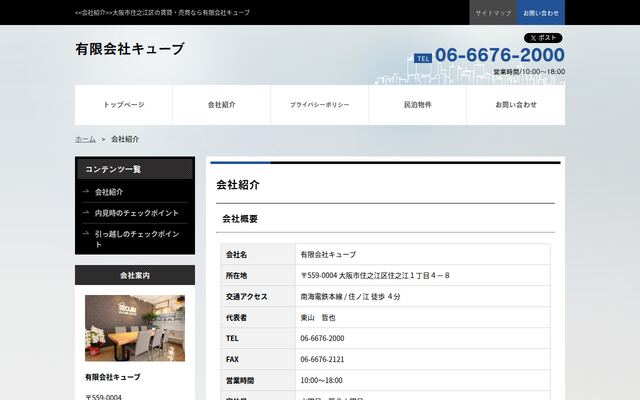This screenshot has width=640, height=400.
Task: Select お問い合わせ in the main navigation
Action: (516, 105)
